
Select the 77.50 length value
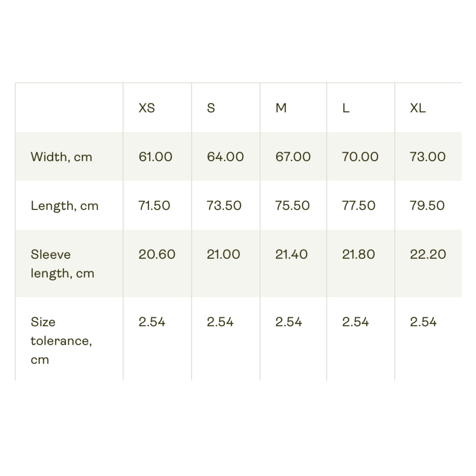(359, 206)
